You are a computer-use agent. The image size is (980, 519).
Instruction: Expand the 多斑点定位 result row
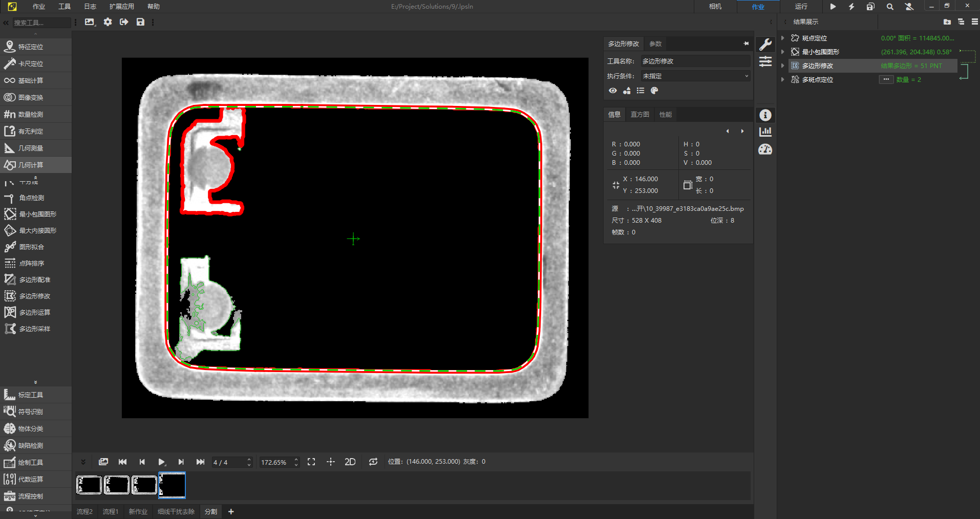pos(782,80)
